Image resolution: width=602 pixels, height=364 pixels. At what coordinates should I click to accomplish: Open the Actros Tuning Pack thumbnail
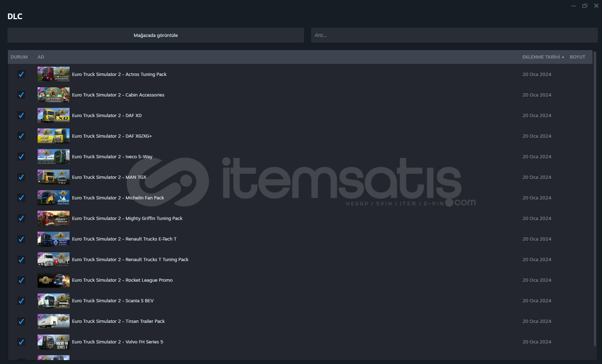pos(54,74)
